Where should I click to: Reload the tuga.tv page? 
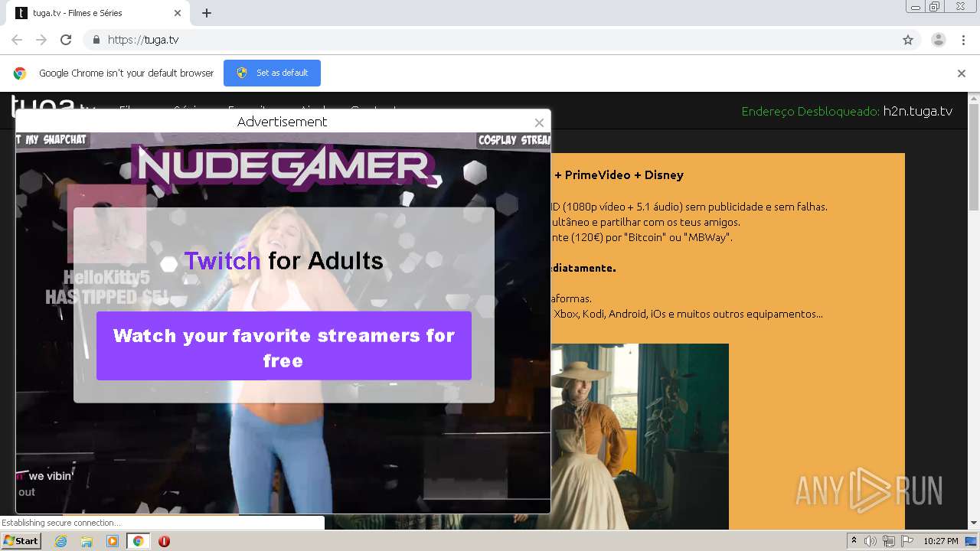click(66, 40)
